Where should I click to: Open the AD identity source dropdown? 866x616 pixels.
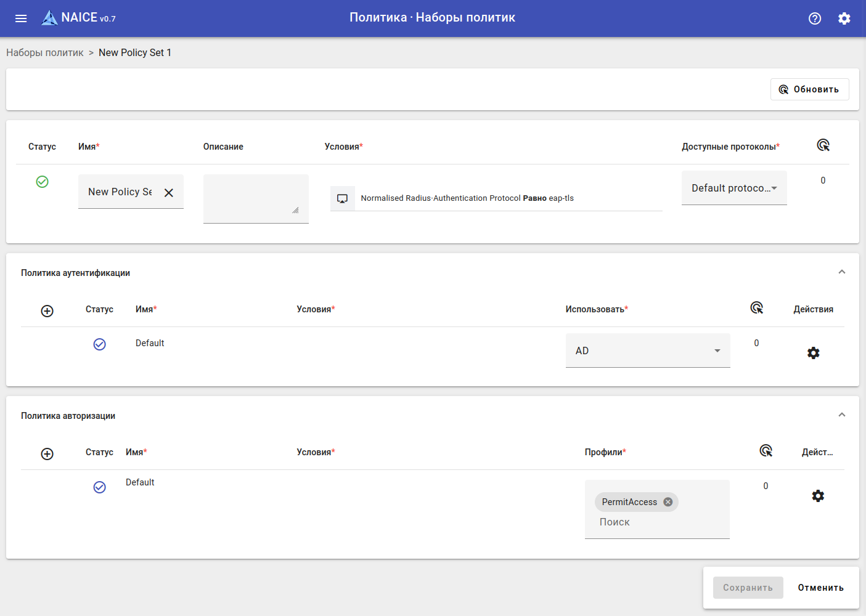[x=648, y=351]
